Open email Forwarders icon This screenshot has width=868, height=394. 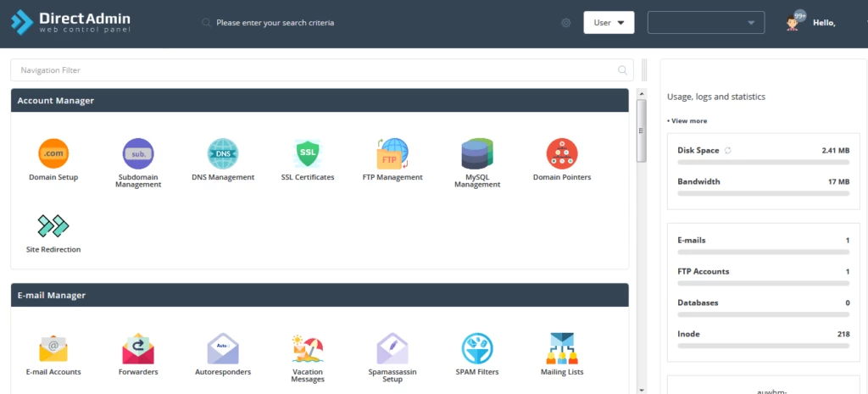tap(138, 348)
